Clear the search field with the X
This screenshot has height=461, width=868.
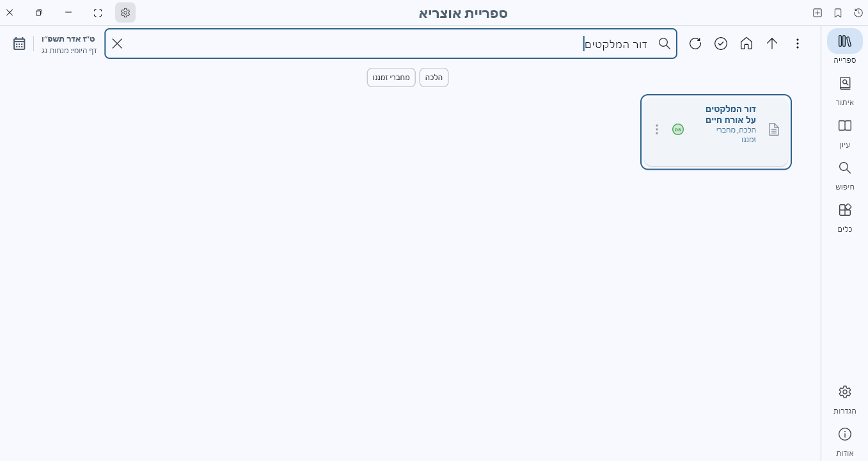pos(117,43)
